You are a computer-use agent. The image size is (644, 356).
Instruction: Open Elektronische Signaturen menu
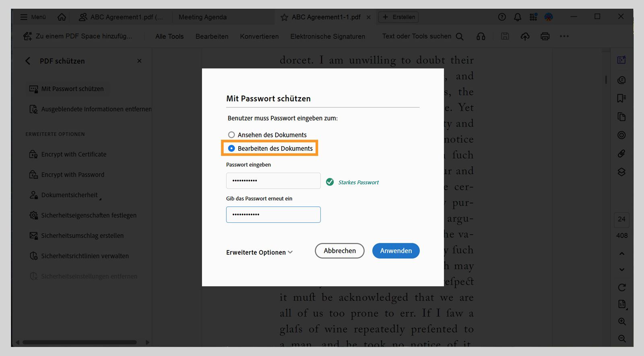pos(328,36)
